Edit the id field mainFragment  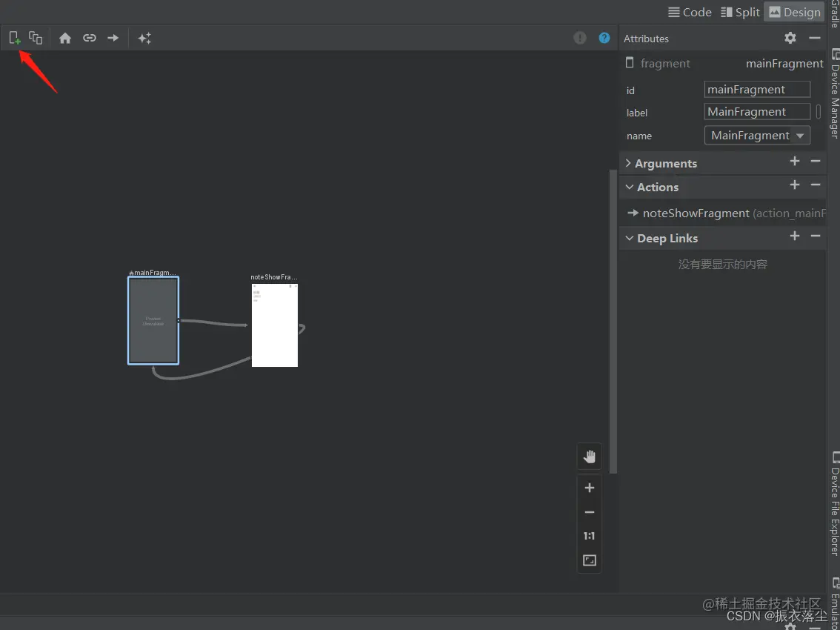pos(757,90)
